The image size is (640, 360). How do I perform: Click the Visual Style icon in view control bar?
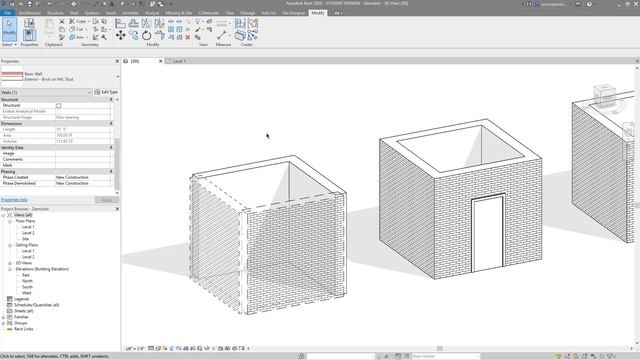158,349
